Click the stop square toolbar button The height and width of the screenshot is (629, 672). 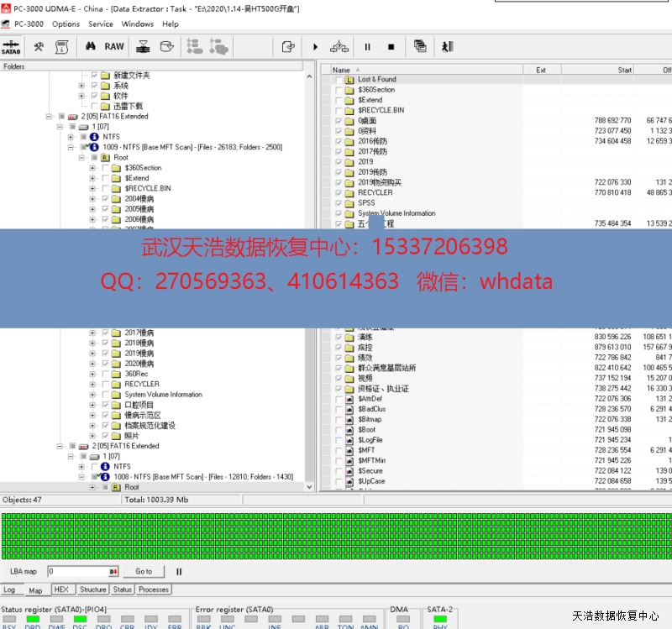click(x=391, y=47)
